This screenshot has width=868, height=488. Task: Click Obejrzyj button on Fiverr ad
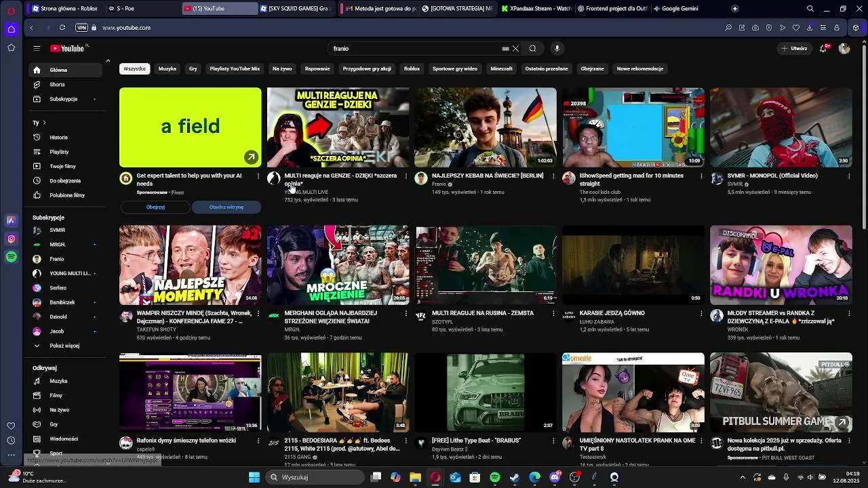155,207
